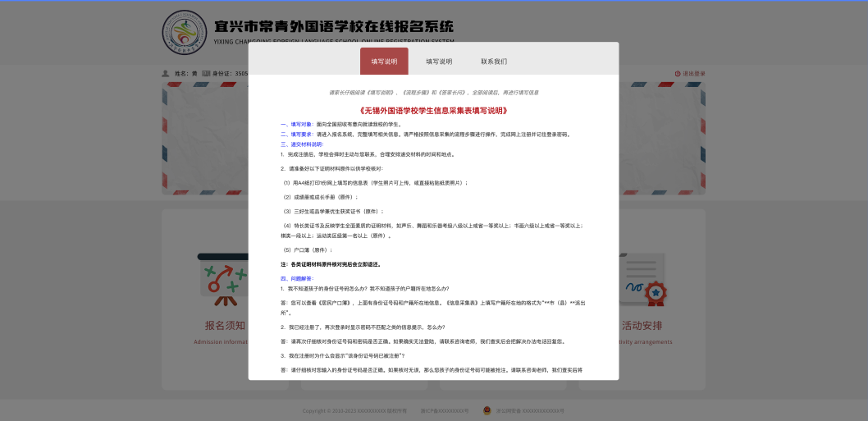Click the blue 四、问题解答 heading
Image resolution: width=868 pixels, height=421 pixels.
coord(297,279)
